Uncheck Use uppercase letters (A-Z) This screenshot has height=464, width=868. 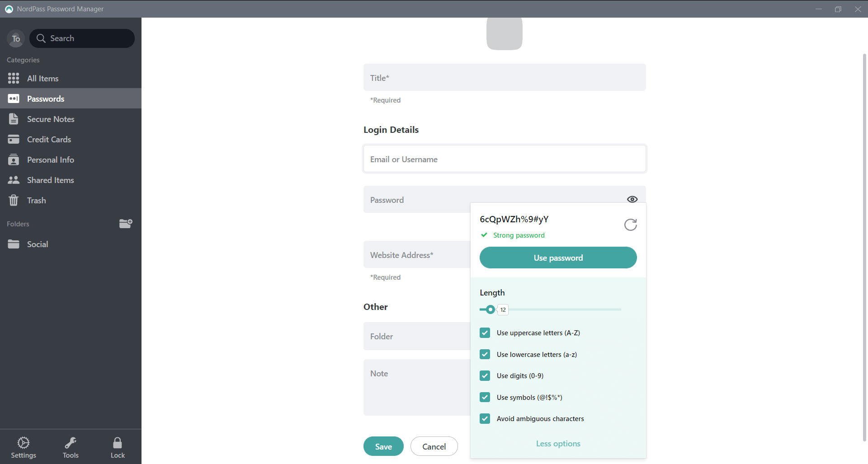point(485,333)
